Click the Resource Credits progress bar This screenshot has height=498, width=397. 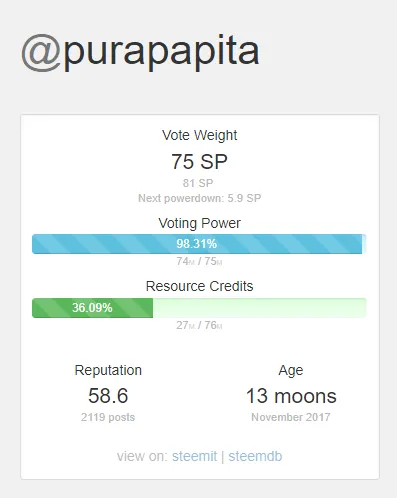[199, 308]
